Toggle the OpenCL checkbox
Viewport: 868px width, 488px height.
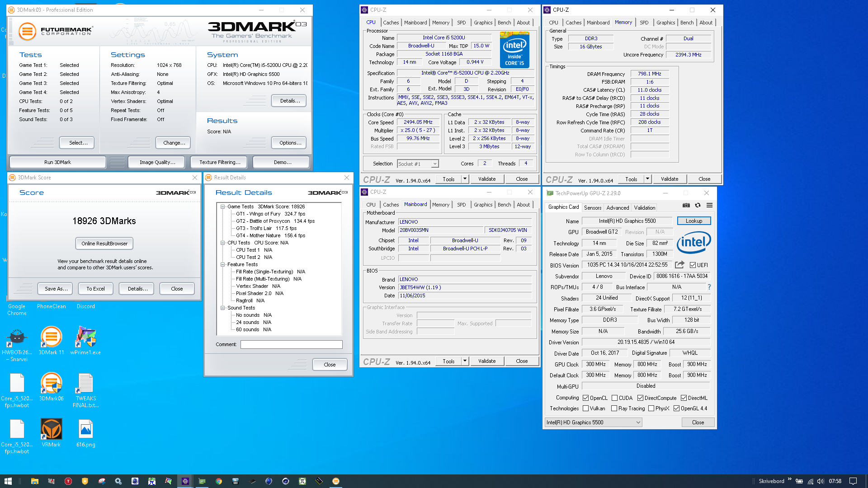coord(586,398)
